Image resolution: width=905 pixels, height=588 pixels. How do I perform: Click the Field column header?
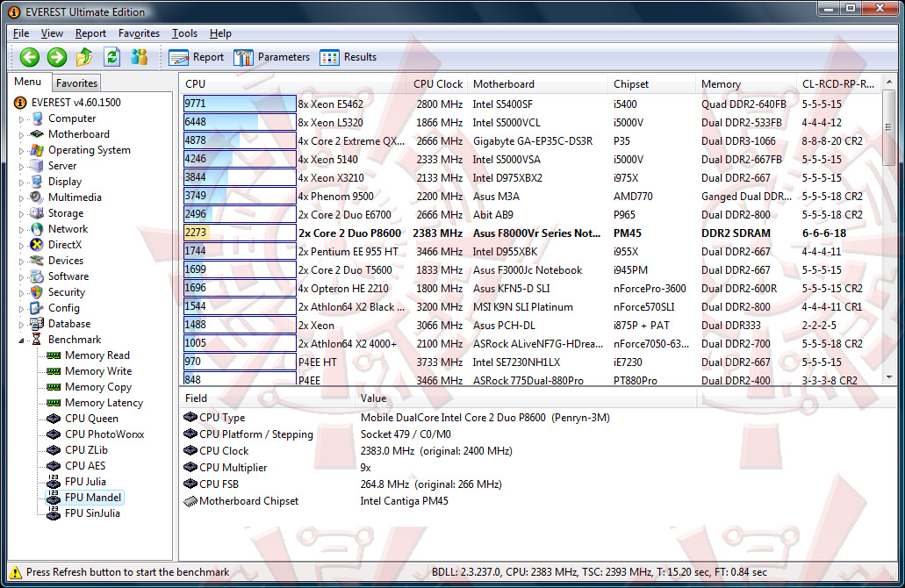click(267, 398)
